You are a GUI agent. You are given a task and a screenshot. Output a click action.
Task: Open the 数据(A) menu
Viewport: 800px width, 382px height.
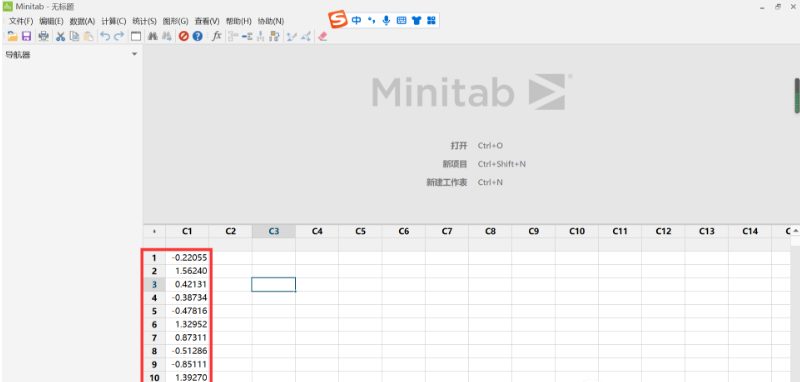[82, 21]
